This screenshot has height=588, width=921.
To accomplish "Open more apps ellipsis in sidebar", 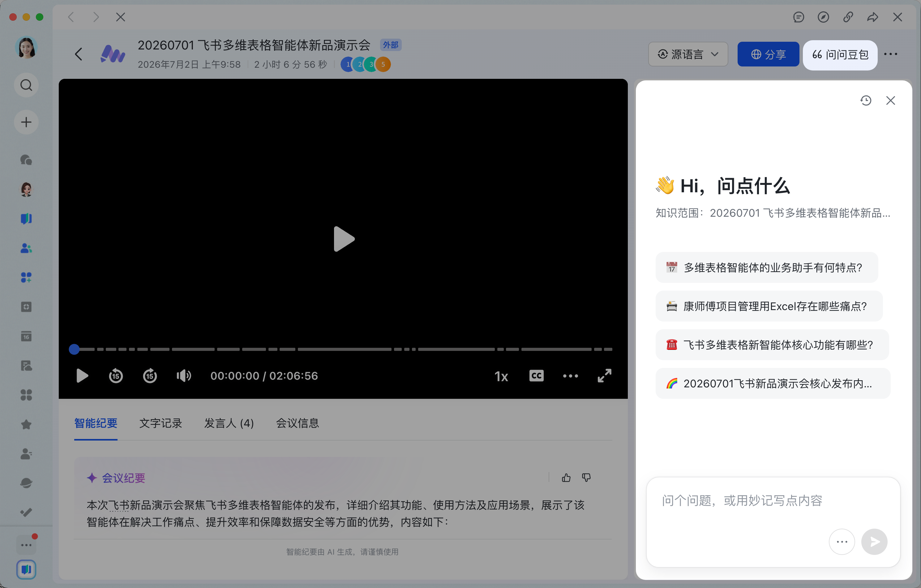I will pyautogui.click(x=26, y=545).
